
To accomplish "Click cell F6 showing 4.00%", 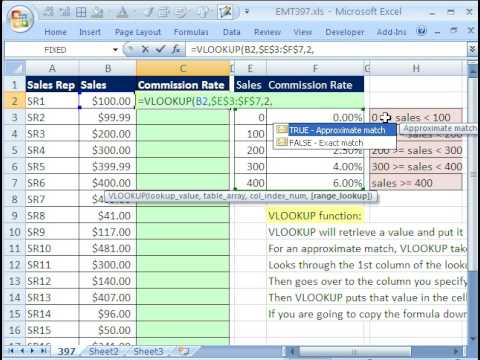I will pos(315,166).
